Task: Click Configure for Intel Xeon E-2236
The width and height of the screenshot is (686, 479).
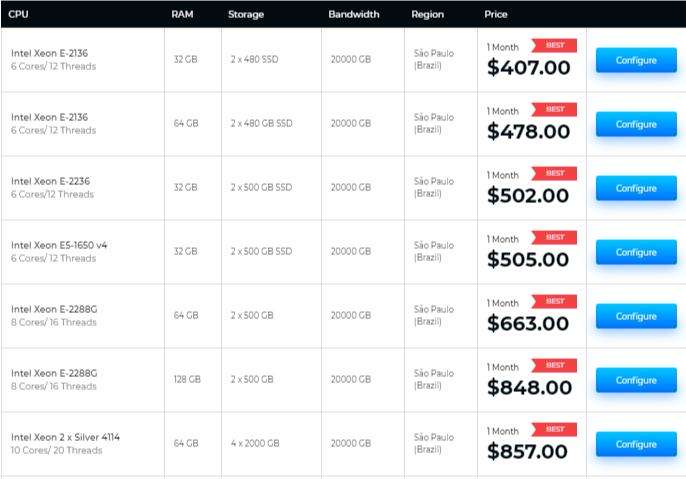Action: pos(635,188)
